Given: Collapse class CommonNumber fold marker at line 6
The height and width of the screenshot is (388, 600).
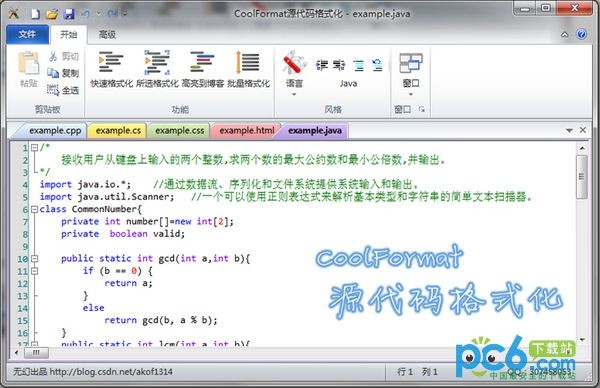Looking at the screenshot, I should (x=34, y=209).
